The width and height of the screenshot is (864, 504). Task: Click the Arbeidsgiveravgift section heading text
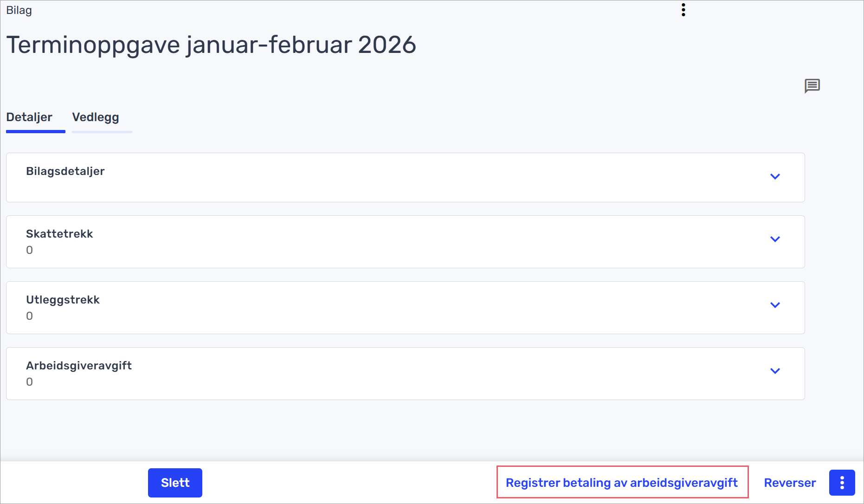click(79, 366)
